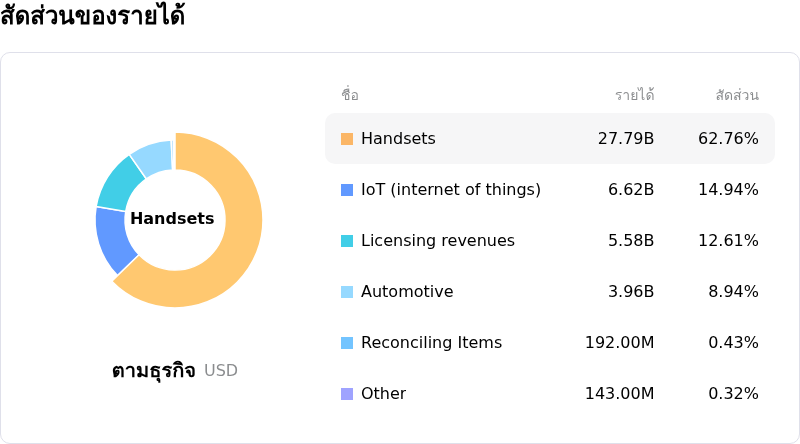Click the light blue Automotive legend swatch

click(x=347, y=292)
